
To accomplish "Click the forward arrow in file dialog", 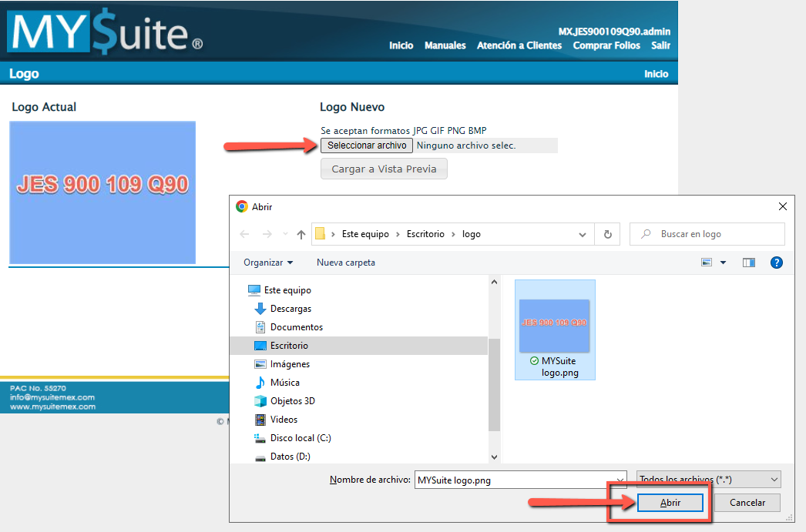I will (x=267, y=234).
